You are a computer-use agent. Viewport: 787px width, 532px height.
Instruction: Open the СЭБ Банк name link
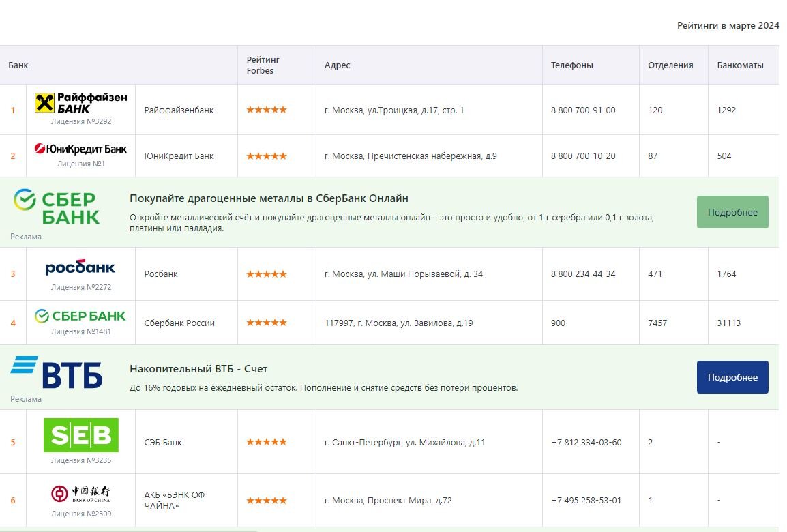163,443
